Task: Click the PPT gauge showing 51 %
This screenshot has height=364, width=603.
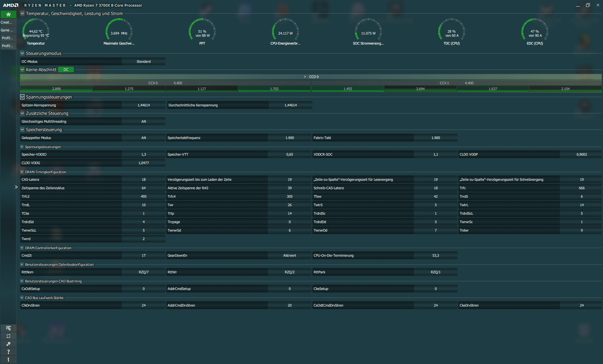Action: pyautogui.click(x=202, y=32)
